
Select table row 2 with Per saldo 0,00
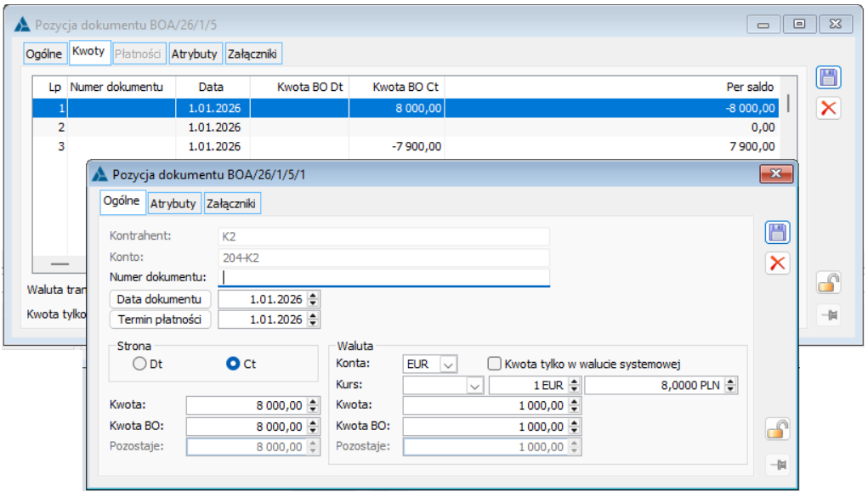(406, 127)
